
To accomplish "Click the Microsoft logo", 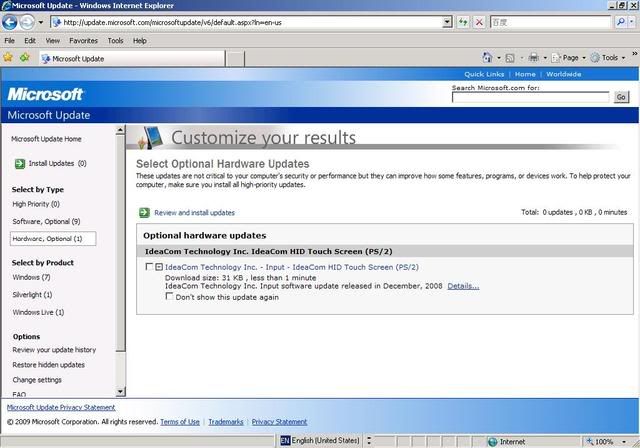I will (45, 94).
